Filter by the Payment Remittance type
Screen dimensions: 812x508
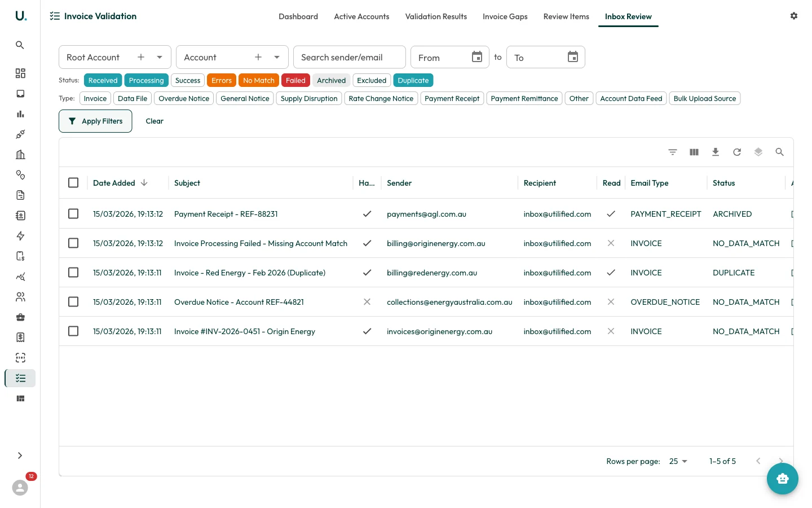point(524,99)
